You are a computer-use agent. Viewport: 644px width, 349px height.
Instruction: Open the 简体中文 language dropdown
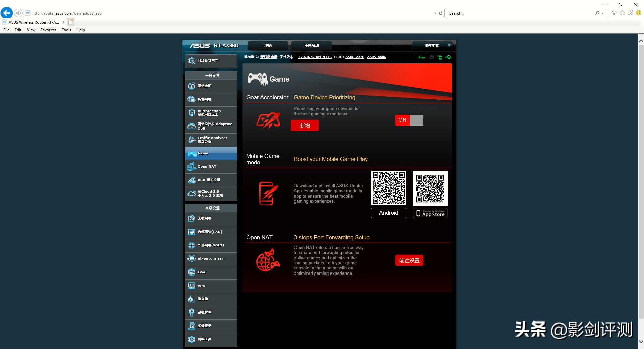[x=432, y=45]
